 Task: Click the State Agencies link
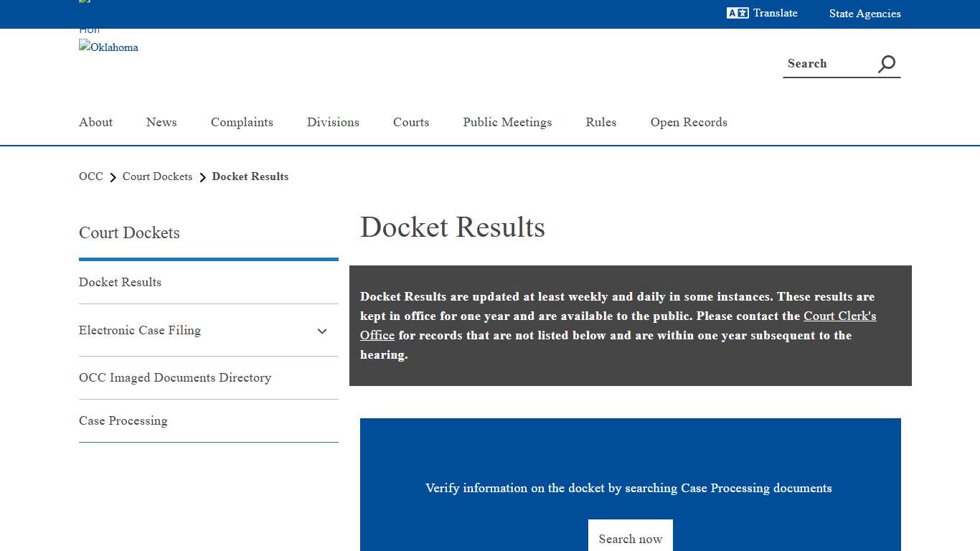[865, 13]
